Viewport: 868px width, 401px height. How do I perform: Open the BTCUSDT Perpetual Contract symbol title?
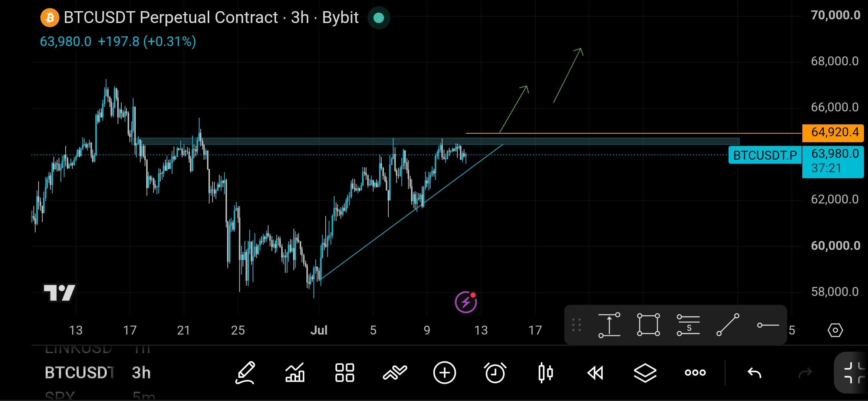211,17
